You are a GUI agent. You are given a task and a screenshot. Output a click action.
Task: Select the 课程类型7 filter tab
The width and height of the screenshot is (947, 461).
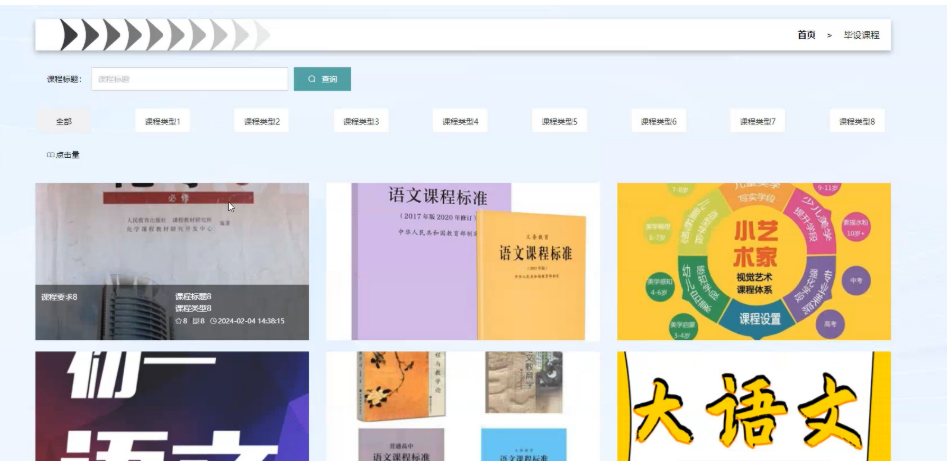click(757, 121)
